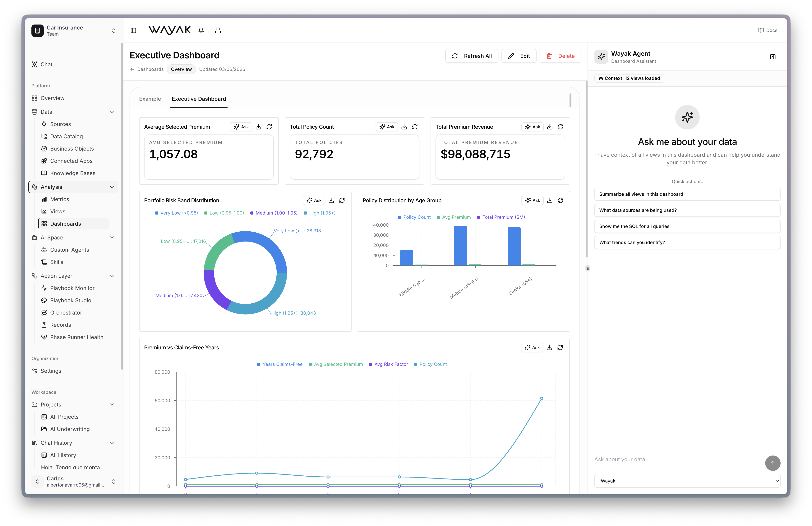Click Summarize all views quick action

click(x=687, y=194)
